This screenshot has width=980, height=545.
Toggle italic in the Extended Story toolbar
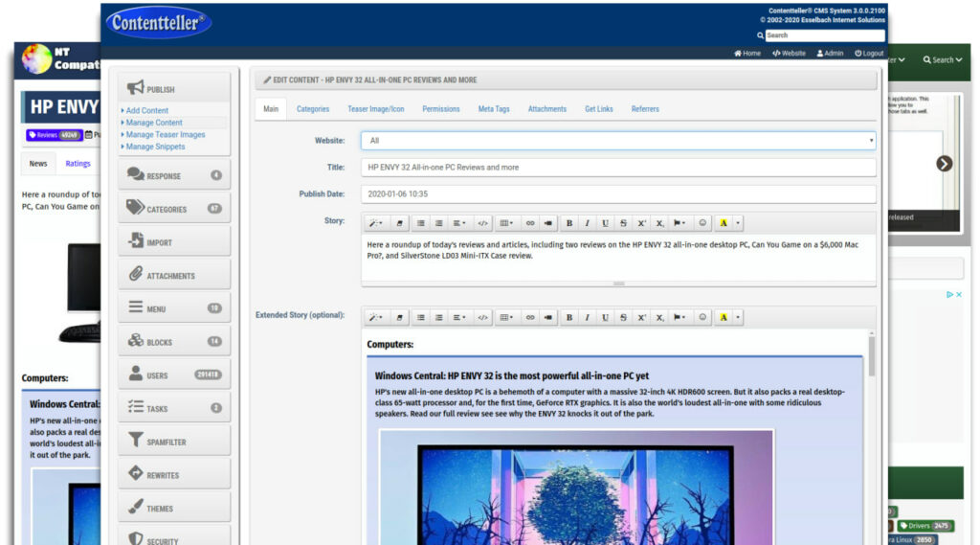pyautogui.click(x=587, y=317)
